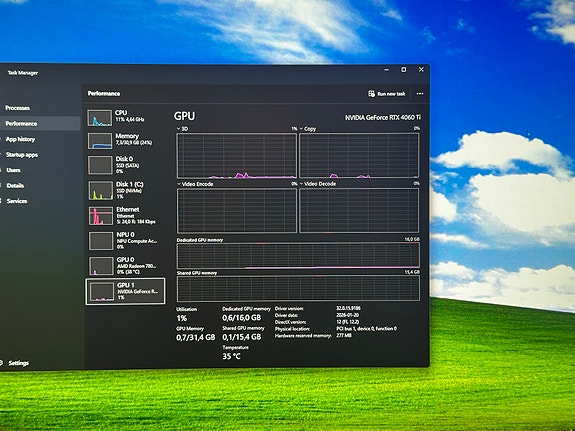Open the Video Decode graph dropdown
The width and height of the screenshot is (575, 431).
301,184
